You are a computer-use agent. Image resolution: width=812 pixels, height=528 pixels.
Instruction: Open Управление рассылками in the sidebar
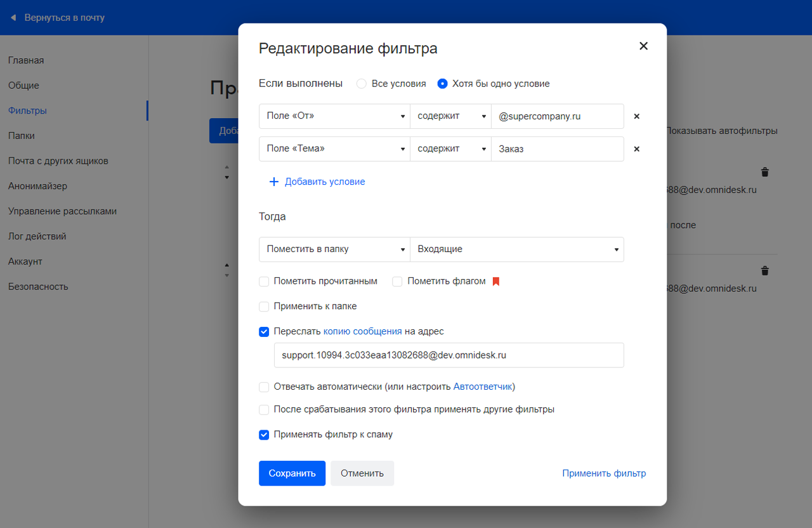pos(63,211)
